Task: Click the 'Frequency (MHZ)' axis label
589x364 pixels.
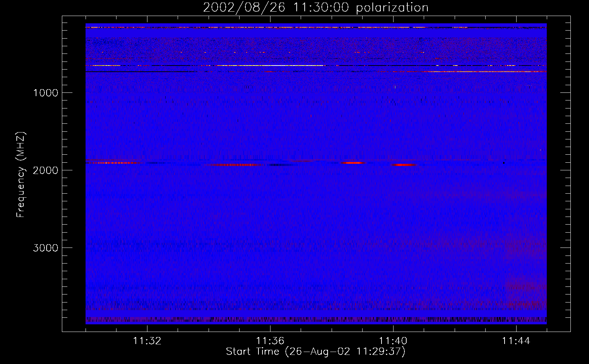Action: [21, 175]
